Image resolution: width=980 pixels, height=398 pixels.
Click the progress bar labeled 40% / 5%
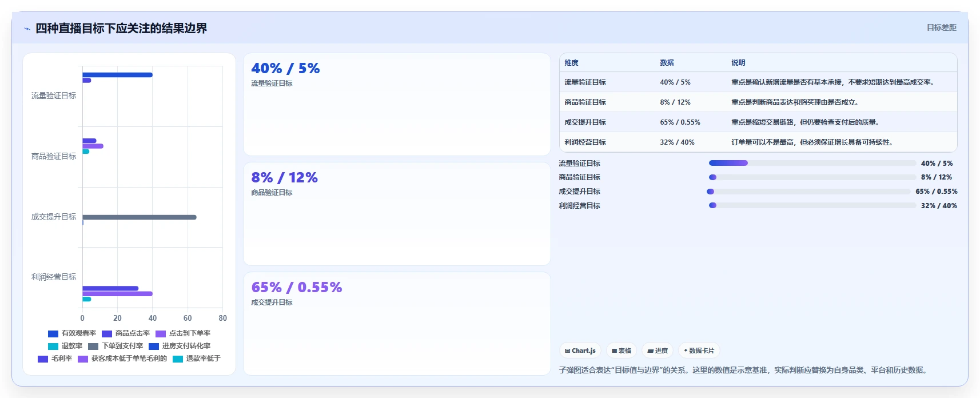(x=812, y=163)
